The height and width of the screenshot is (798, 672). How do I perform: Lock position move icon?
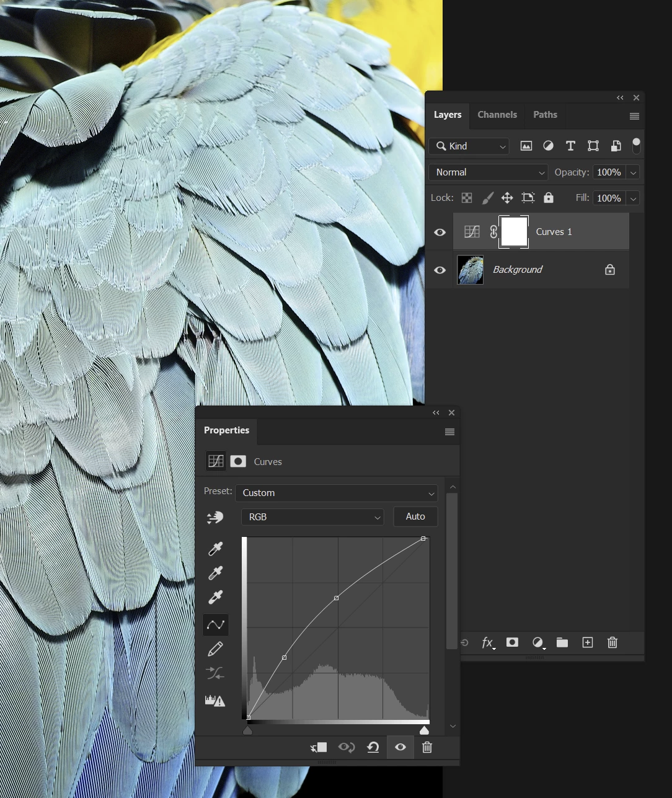(x=507, y=198)
